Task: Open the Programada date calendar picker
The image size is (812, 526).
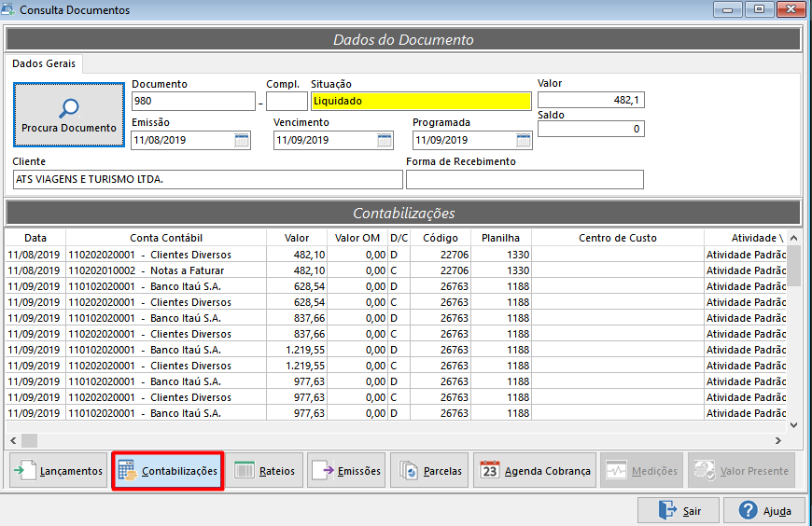Action: tap(524, 140)
